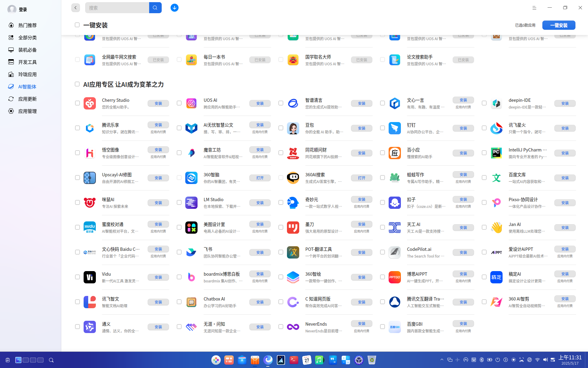Click the deepin-IDE app icon
This screenshot has height=368, width=588.
point(496,103)
